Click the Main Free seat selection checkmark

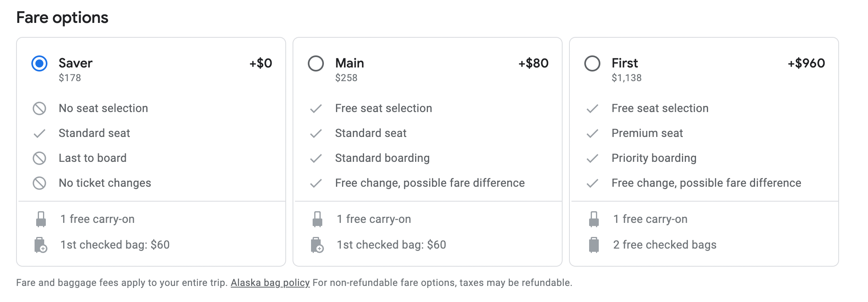pos(316,108)
